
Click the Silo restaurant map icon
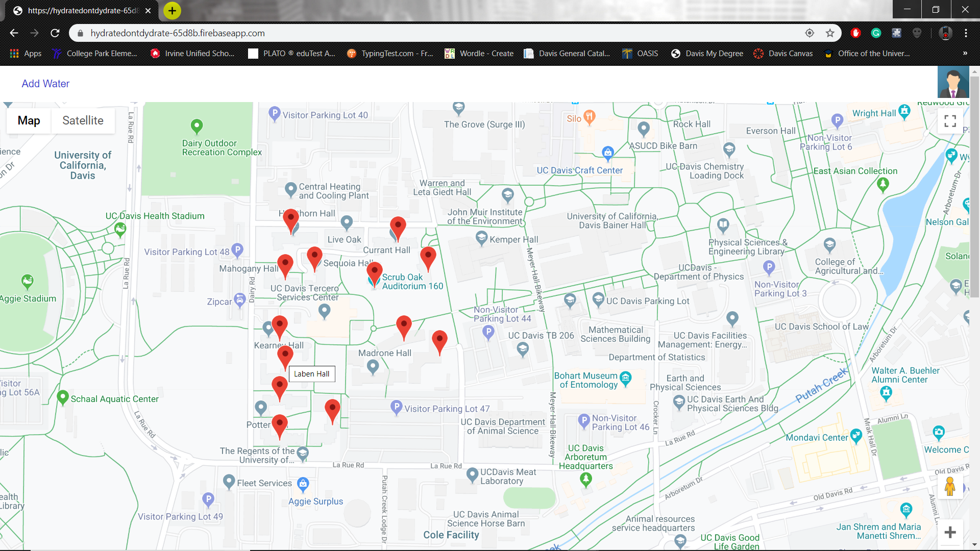point(589,117)
